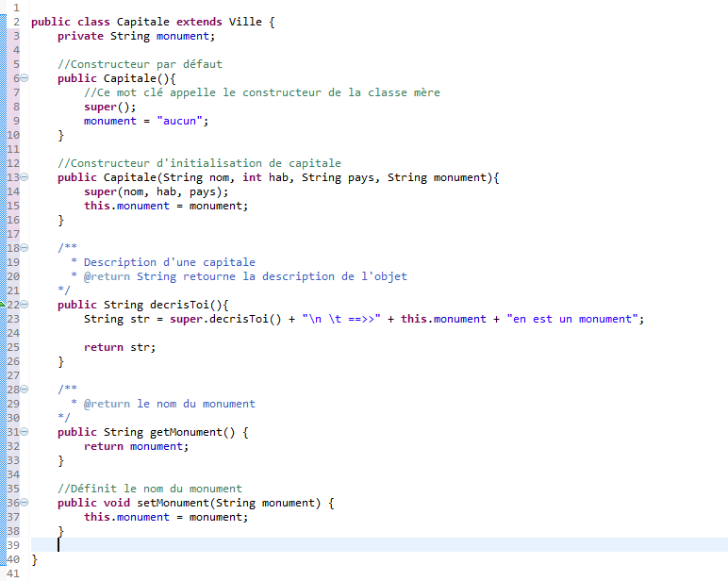Place cursor on the Ville superclass name

[245, 22]
